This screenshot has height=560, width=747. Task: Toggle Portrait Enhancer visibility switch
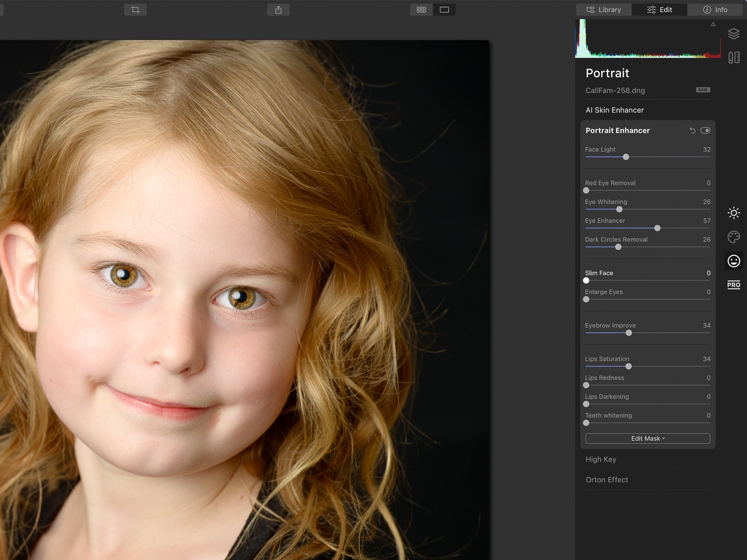pos(705,131)
